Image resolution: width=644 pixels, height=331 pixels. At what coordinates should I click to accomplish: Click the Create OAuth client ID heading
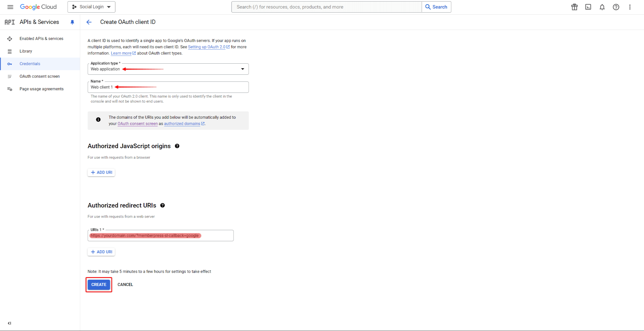click(x=128, y=22)
